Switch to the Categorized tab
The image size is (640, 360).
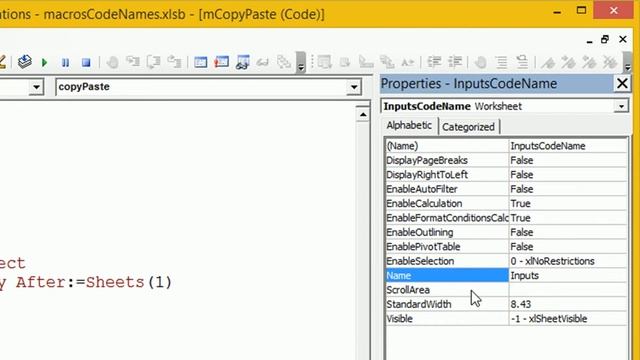click(468, 127)
